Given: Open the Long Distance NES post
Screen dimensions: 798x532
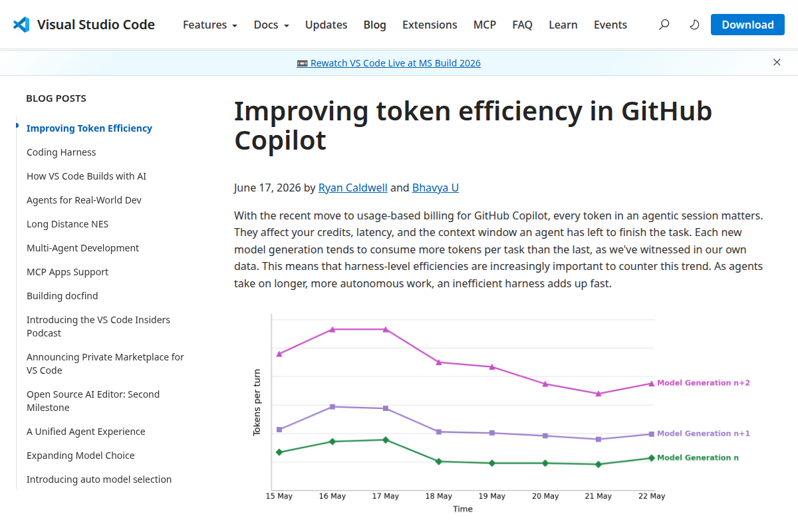Looking at the screenshot, I should [x=67, y=224].
